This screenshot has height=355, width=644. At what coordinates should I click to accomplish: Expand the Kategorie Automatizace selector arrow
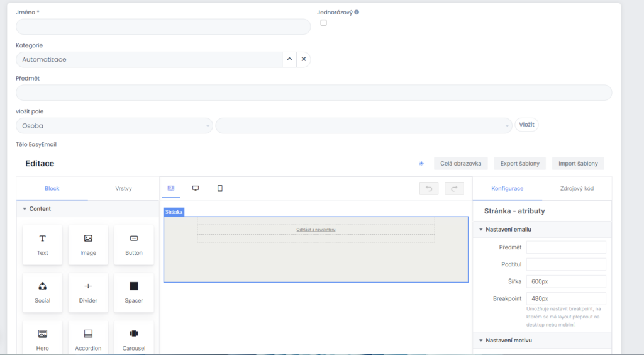(289, 59)
